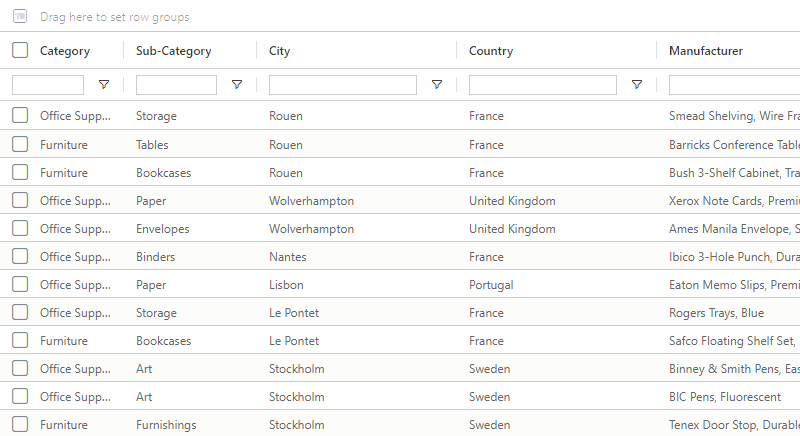Check the Storage Rouen row checkbox

[x=20, y=116]
